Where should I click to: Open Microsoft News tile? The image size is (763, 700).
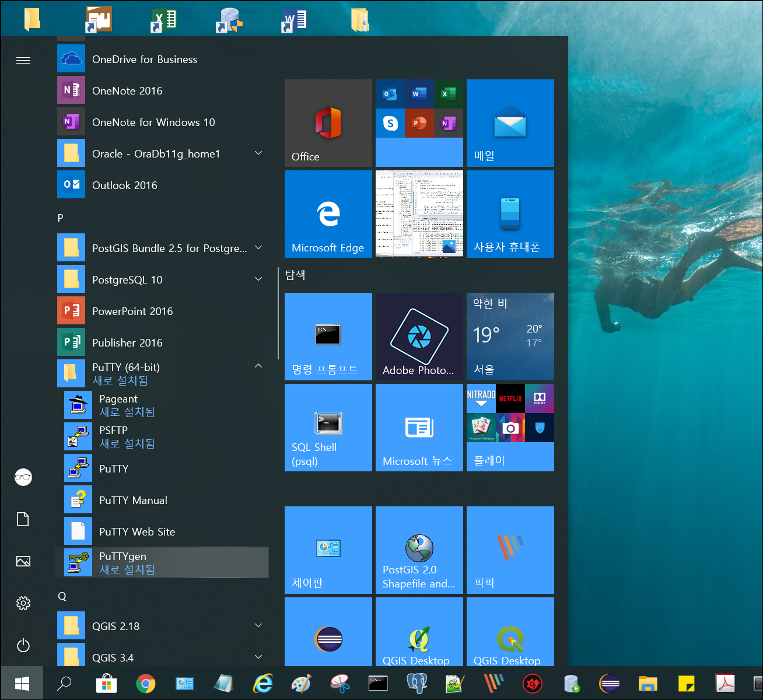[419, 428]
